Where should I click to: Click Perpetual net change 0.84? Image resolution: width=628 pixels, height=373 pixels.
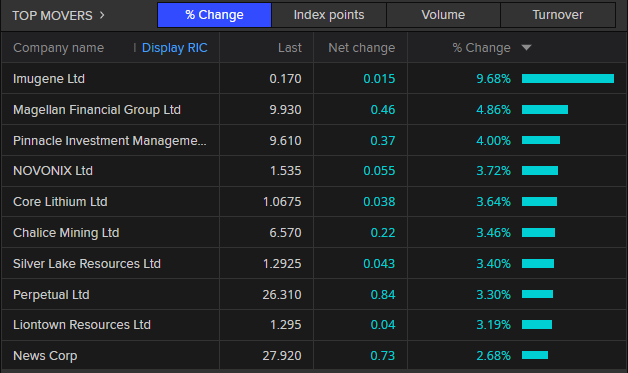click(x=383, y=294)
